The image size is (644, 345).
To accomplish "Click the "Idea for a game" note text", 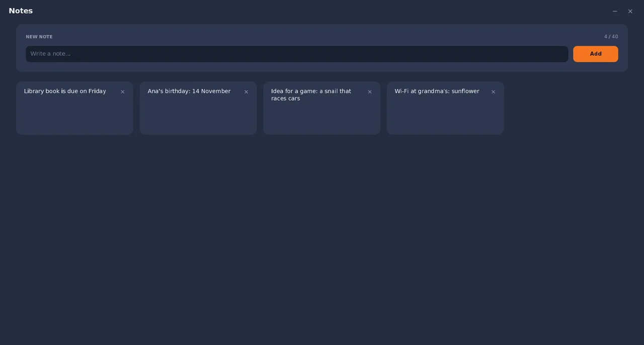I will (x=311, y=95).
